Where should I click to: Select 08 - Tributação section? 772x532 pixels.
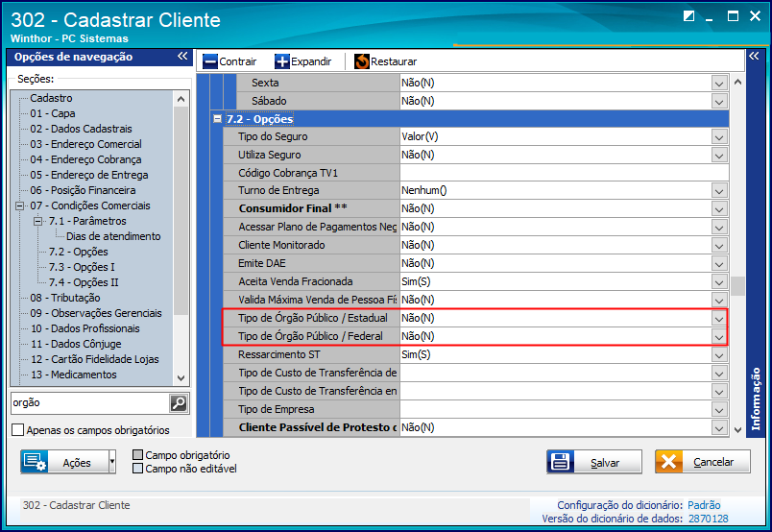[65, 298]
